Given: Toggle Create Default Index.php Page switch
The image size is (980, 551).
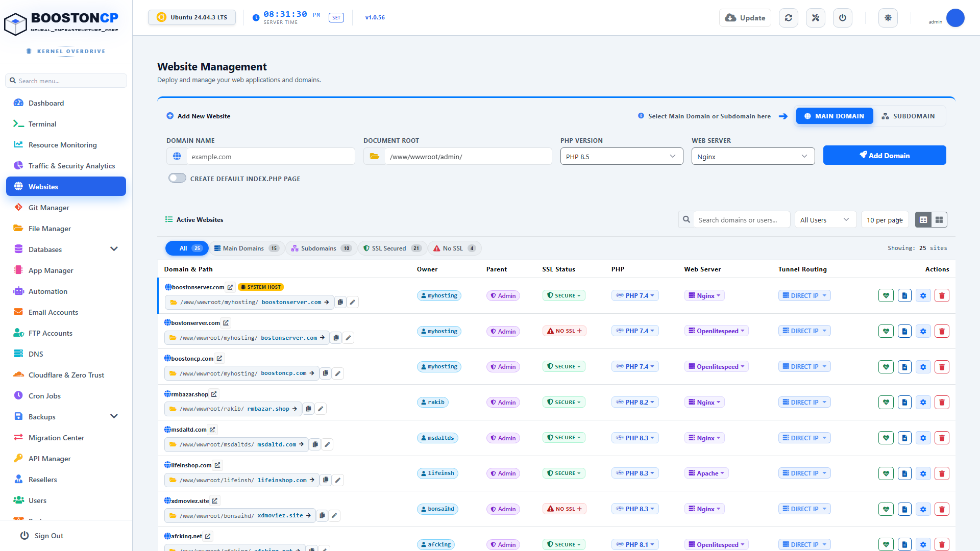Looking at the screenshot, I should click(177, 178).
